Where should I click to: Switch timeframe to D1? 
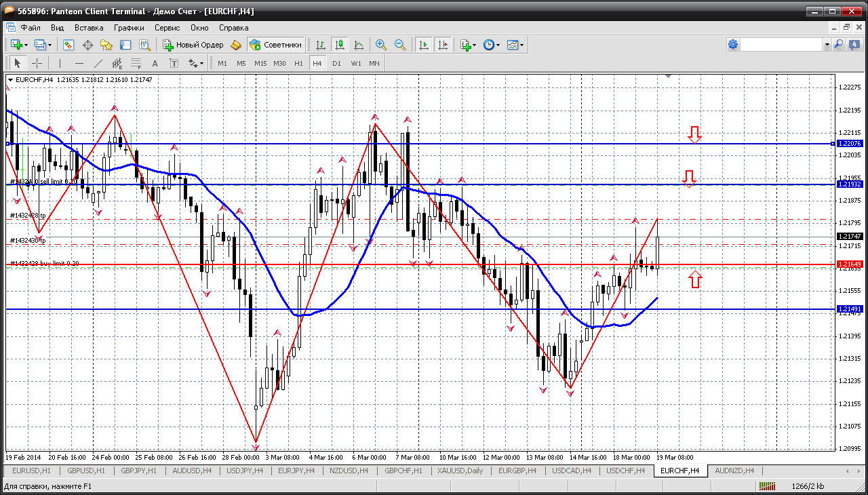tap(336, 63)
